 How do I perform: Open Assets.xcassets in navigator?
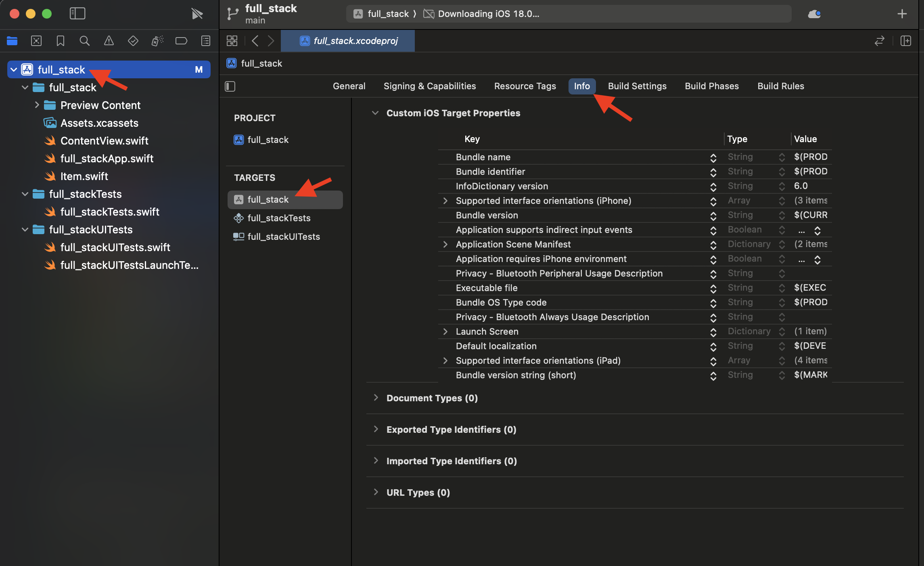(99, 123)
